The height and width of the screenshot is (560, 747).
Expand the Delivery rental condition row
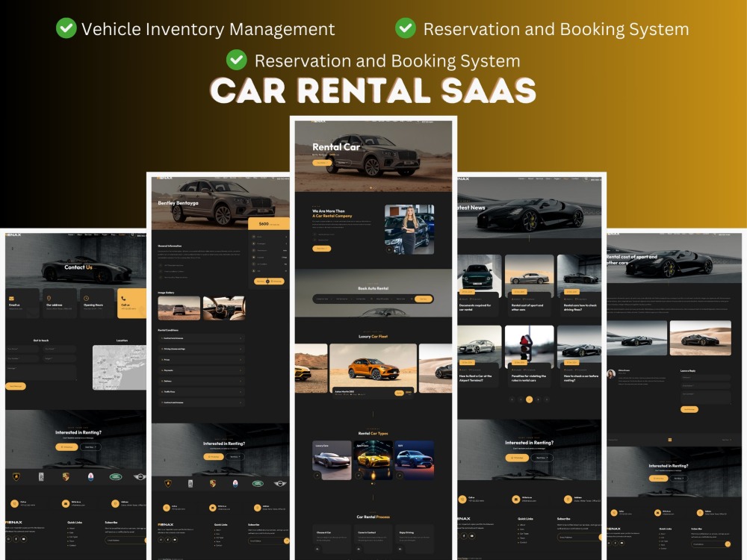(x=202, y=381)
